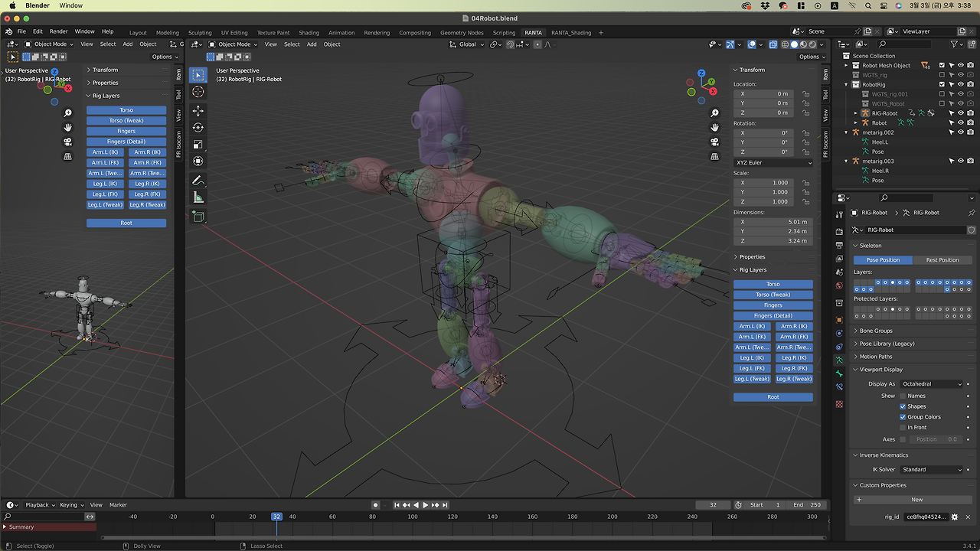Click the New custom property button

916,500
